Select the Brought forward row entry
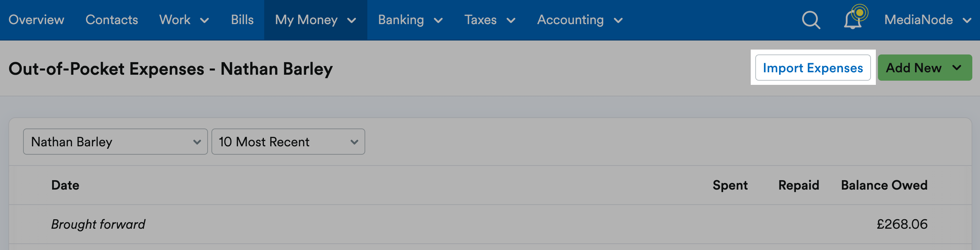Image resolution: width=980 pixels, height=250 pixels. pos(98,224)
